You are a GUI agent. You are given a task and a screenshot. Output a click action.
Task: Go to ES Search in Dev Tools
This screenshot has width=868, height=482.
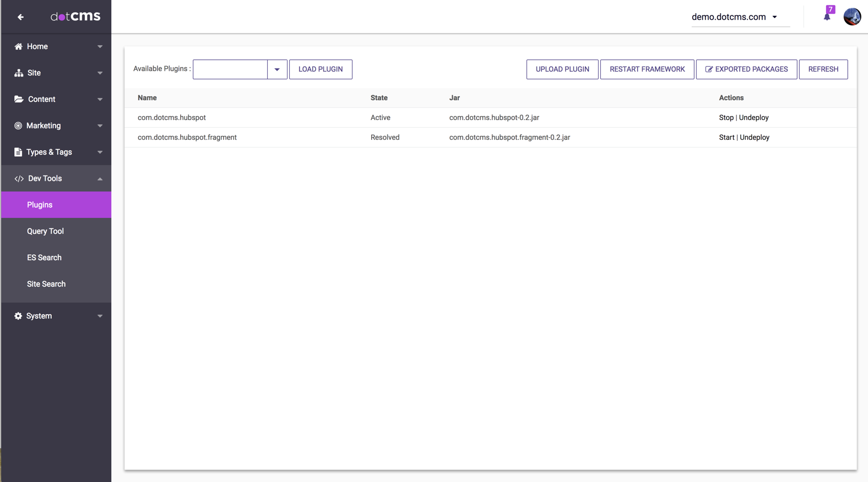click(44, 258)
